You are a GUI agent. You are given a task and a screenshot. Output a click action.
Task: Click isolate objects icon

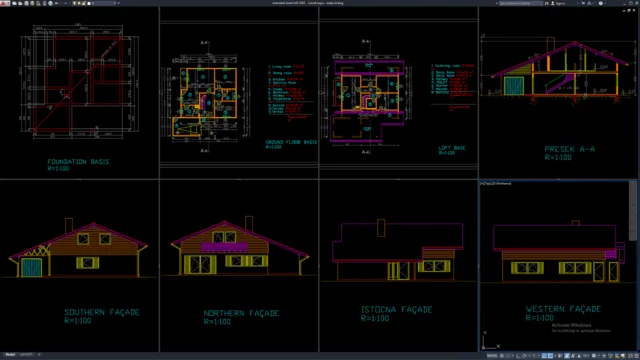(610, 356)
